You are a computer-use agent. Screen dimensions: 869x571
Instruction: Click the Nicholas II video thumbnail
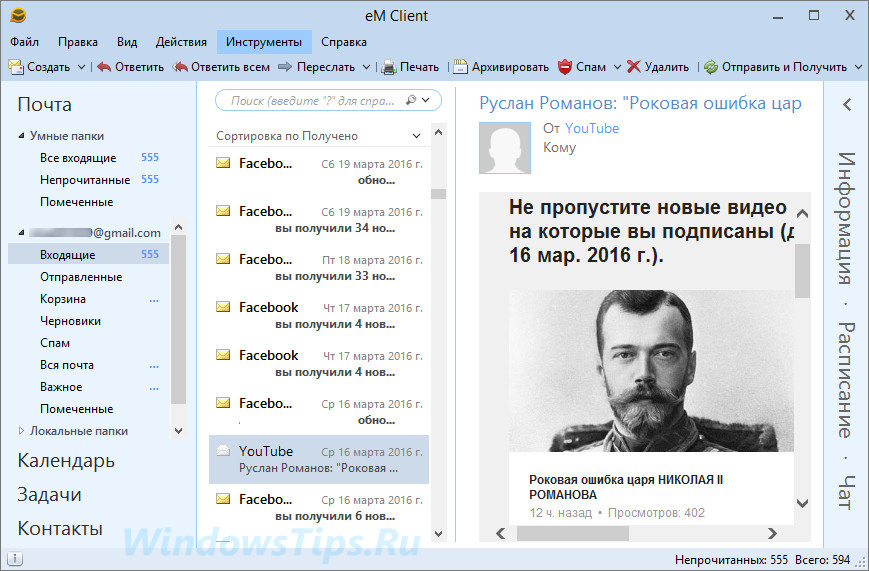(651, 370)
